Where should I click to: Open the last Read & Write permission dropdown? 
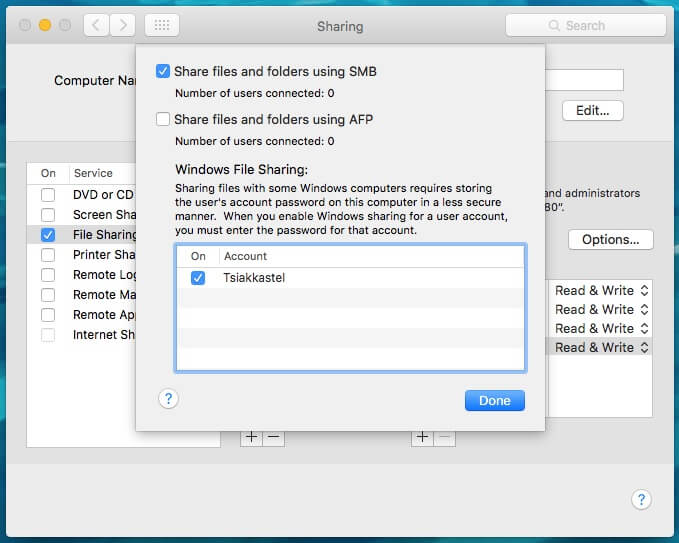point(602,347)
